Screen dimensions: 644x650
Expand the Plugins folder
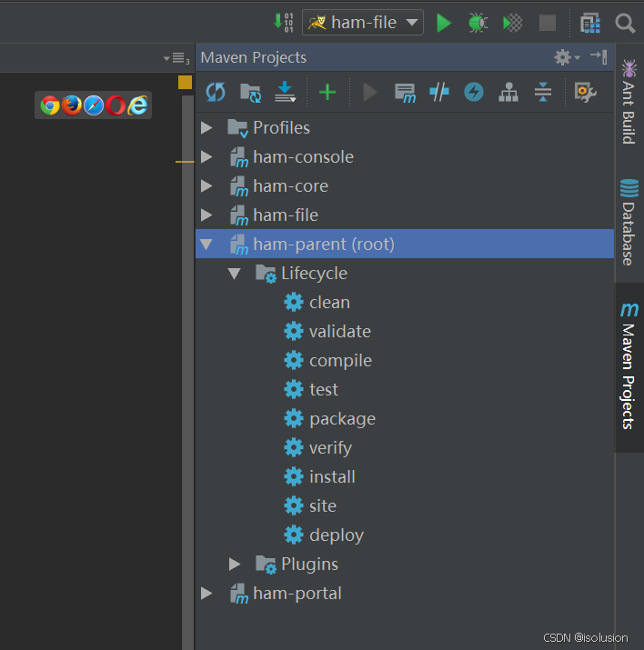click(235, 564)
